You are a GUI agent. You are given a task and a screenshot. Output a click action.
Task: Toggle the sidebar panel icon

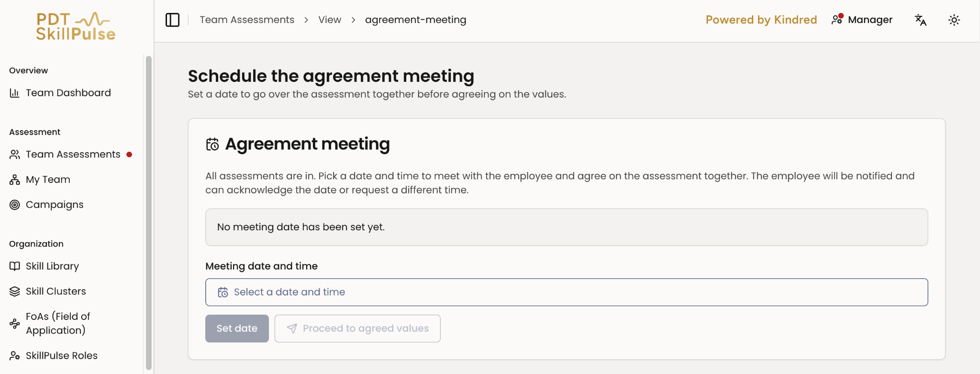pos(172,20)
